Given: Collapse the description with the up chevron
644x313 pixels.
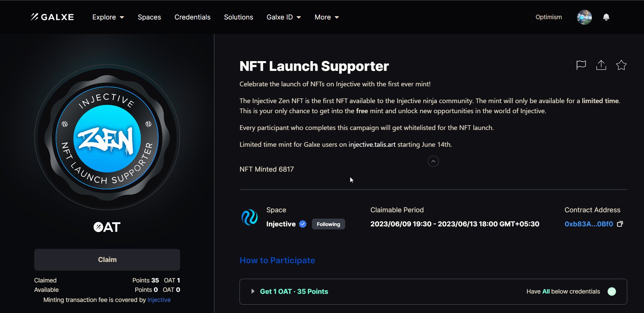Looking at the screenshot, I should coord(433,161).
